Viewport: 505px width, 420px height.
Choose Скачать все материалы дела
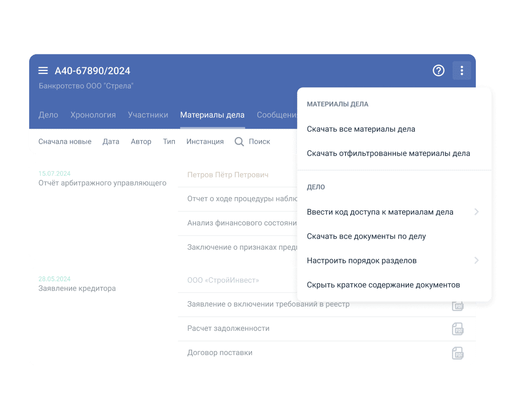coord(361,129)
